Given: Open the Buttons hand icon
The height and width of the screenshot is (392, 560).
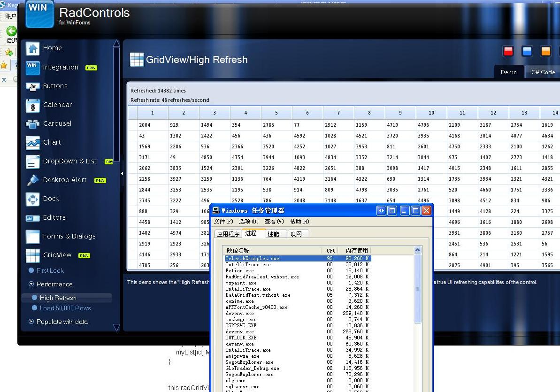Looking at the screenshot, I should pos(32,86).
